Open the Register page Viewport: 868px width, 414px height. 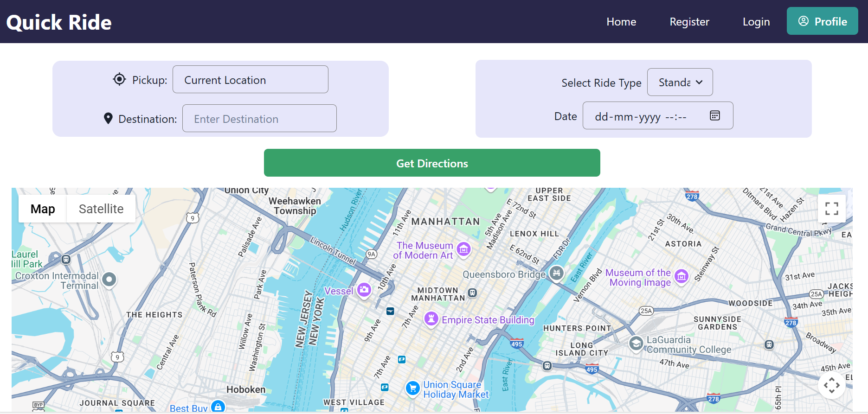tap(689, 22)
